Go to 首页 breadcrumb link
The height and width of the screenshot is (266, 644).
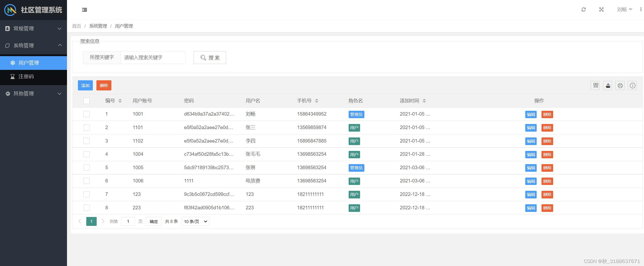coord(77,26)
